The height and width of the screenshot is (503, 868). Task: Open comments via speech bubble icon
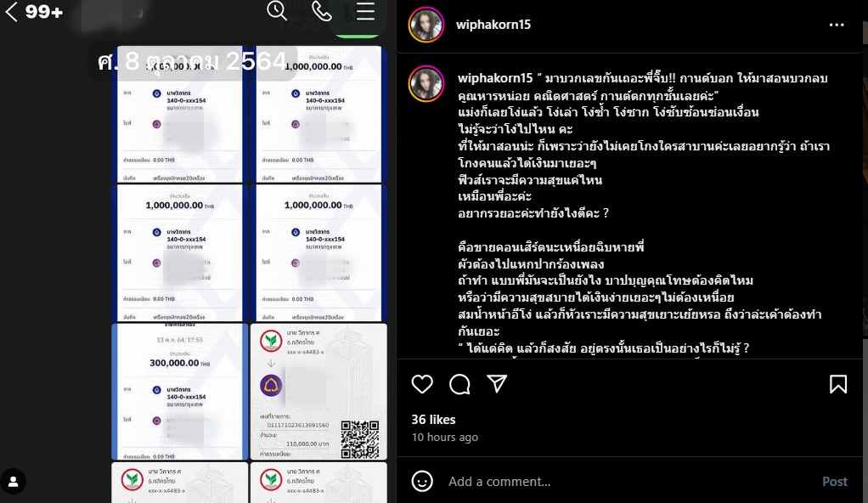point(459,384)
